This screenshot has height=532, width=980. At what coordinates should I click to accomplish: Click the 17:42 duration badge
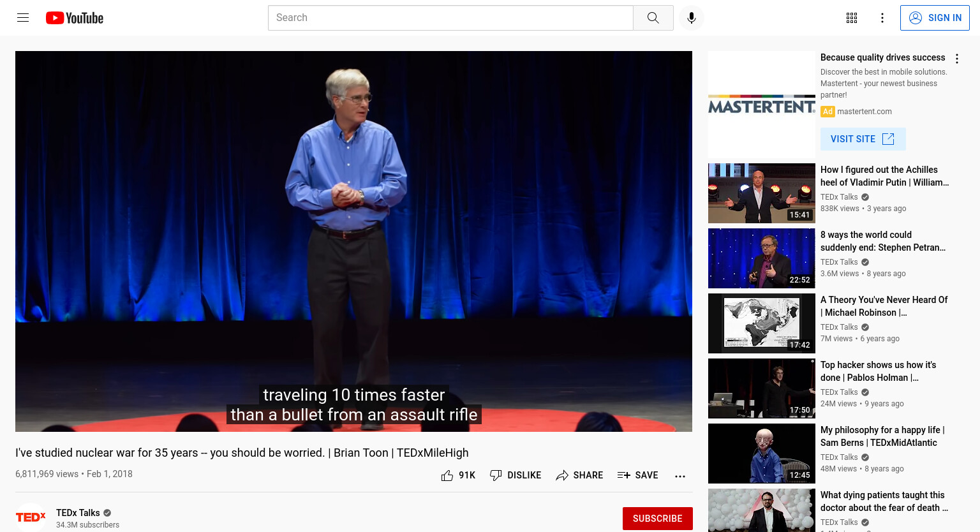(x=799, y=345)
